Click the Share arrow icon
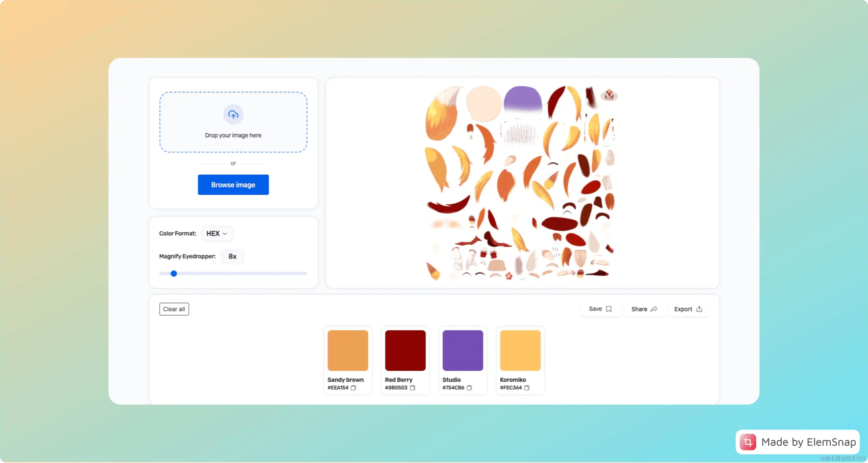Viewport: 868px width, 463px height. click(x=654, y=309)
